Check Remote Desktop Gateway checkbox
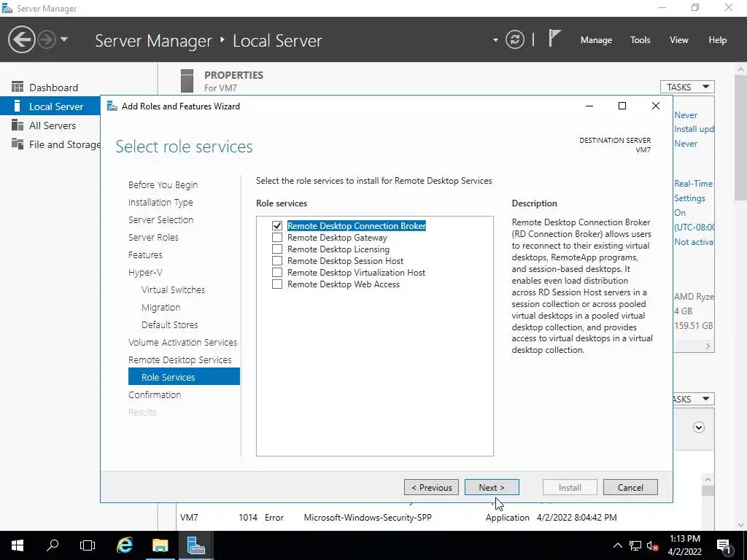 [x=276, y=237]
